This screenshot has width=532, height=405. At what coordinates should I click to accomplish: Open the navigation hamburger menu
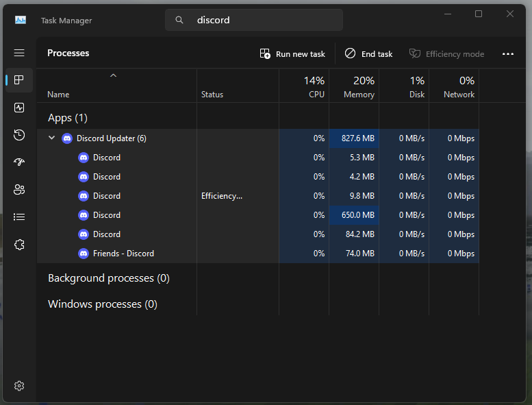click(x=19, y=53)
